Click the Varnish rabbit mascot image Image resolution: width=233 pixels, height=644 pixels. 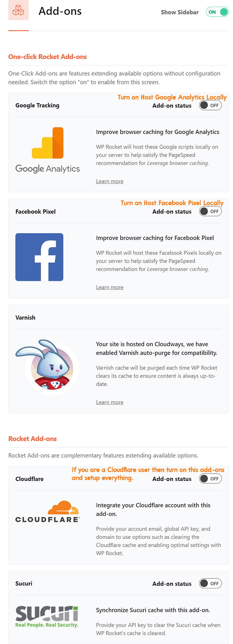click(47, 366)
